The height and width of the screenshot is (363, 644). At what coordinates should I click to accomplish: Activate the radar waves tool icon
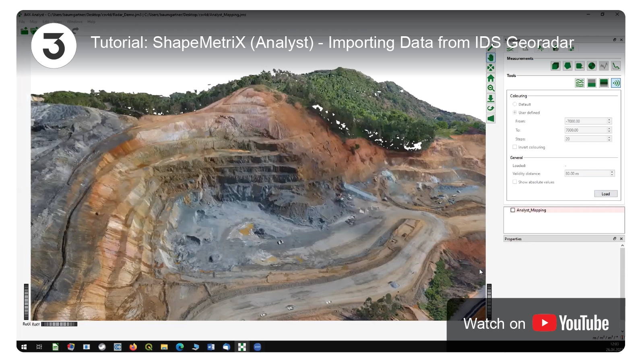coord(616,83)
